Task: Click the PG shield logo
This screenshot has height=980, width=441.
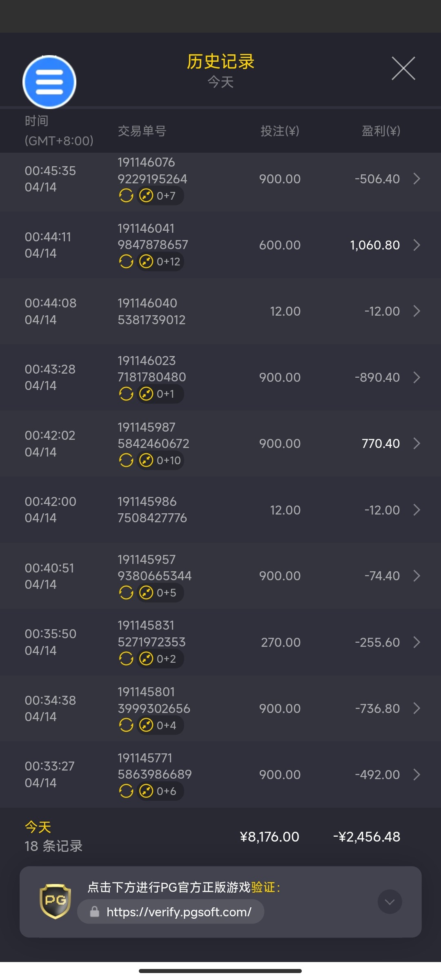Action: pos(55,901)
